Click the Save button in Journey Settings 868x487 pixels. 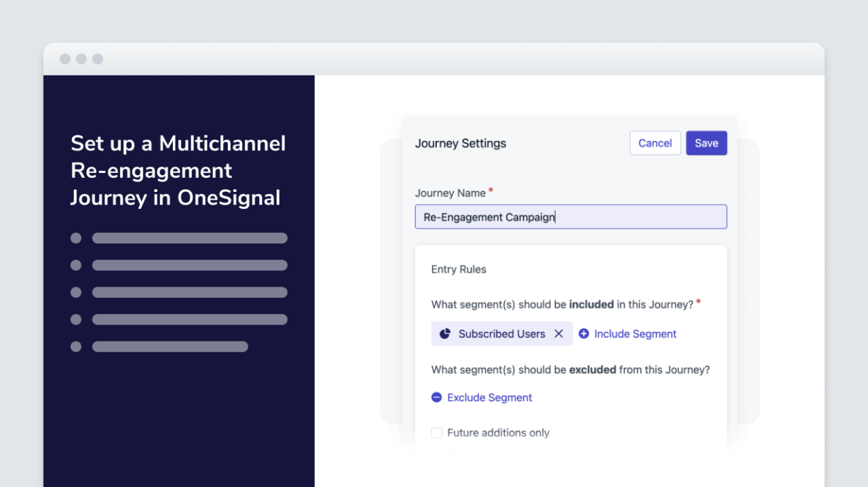coord(706,143)
